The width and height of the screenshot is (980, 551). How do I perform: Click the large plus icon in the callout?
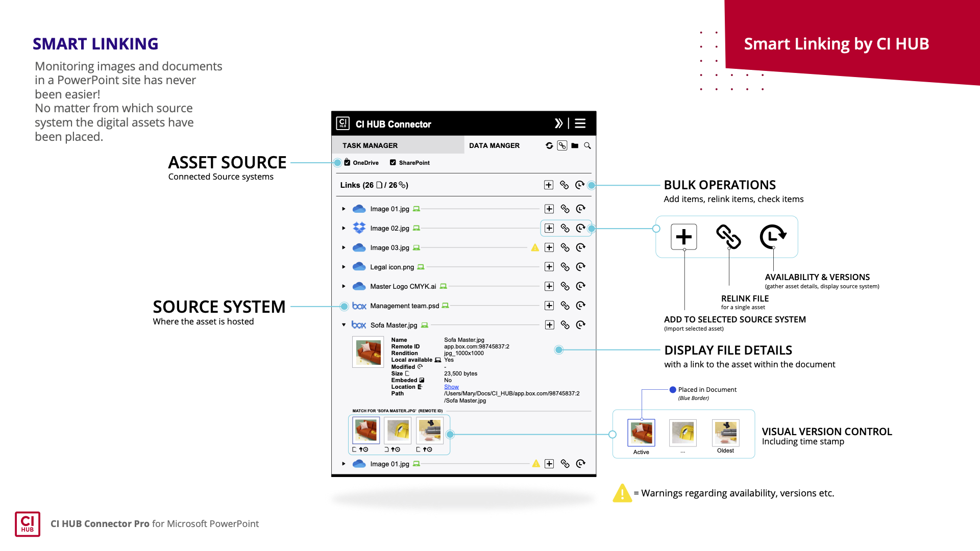(684, 237)
